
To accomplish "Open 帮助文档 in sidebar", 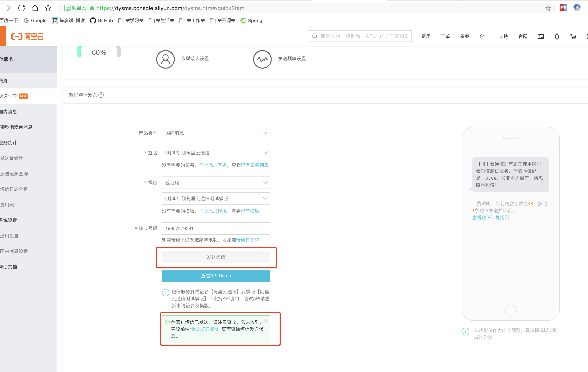I will tap(28, 267).
